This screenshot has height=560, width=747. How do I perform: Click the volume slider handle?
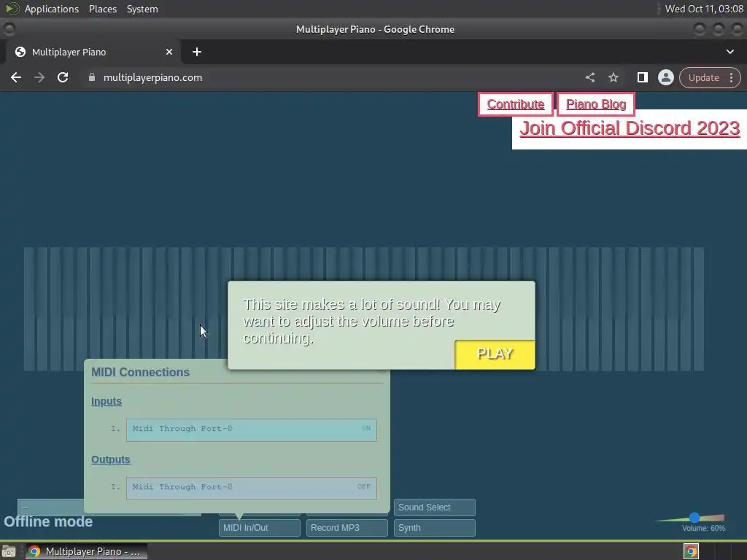694,518
